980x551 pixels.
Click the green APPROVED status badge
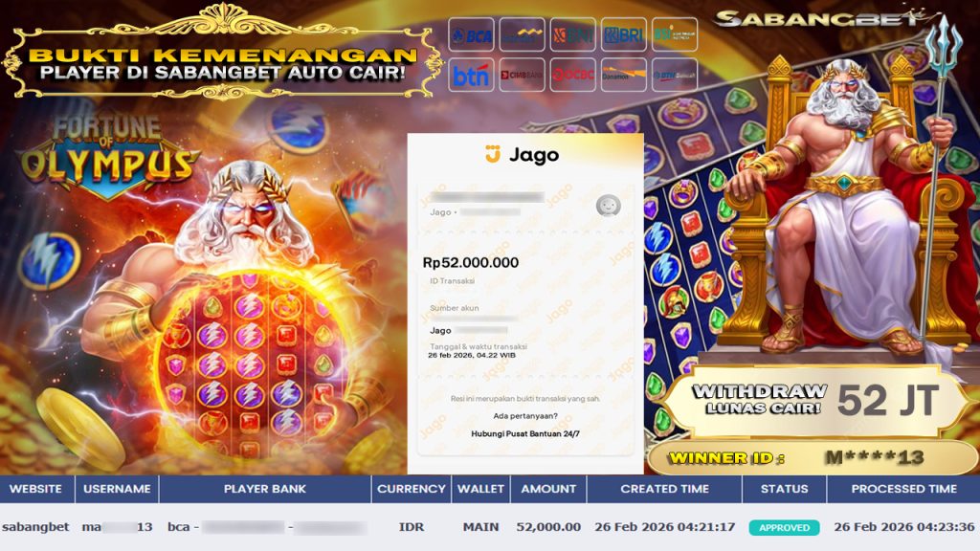pos(785,527)
